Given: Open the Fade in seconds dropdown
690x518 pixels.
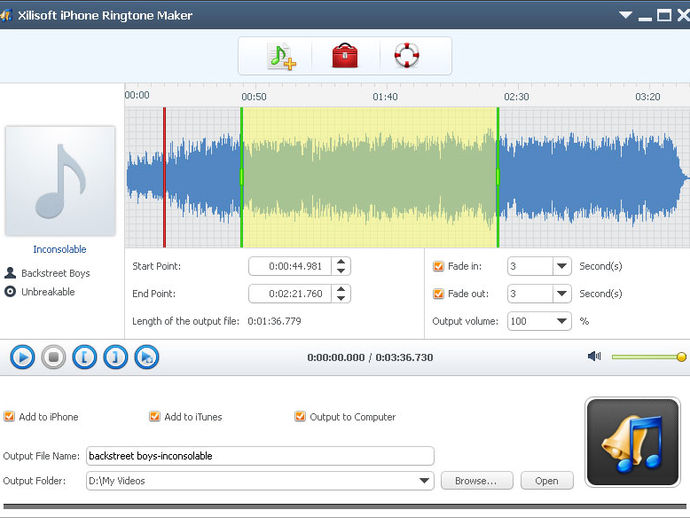Looking at the screenshot, I should pyautogui.click(x=562, y=266).
